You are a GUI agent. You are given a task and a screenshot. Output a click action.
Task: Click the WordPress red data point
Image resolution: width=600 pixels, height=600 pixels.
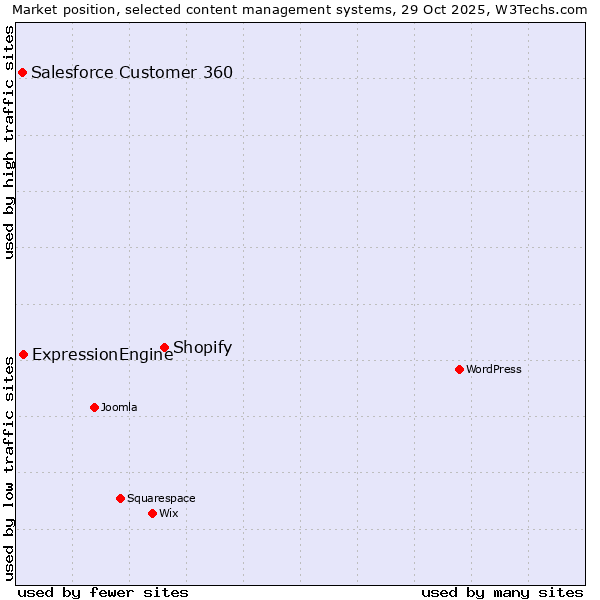coord(459,369)
